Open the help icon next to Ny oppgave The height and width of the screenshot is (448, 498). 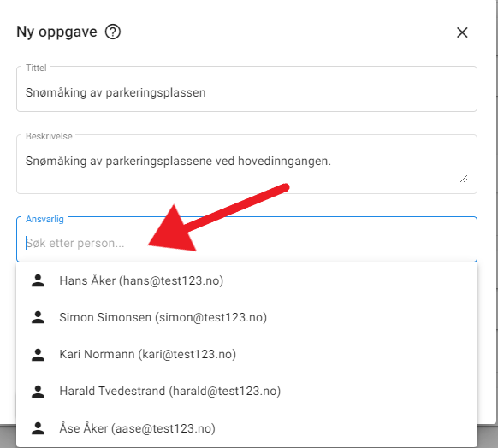113,32
